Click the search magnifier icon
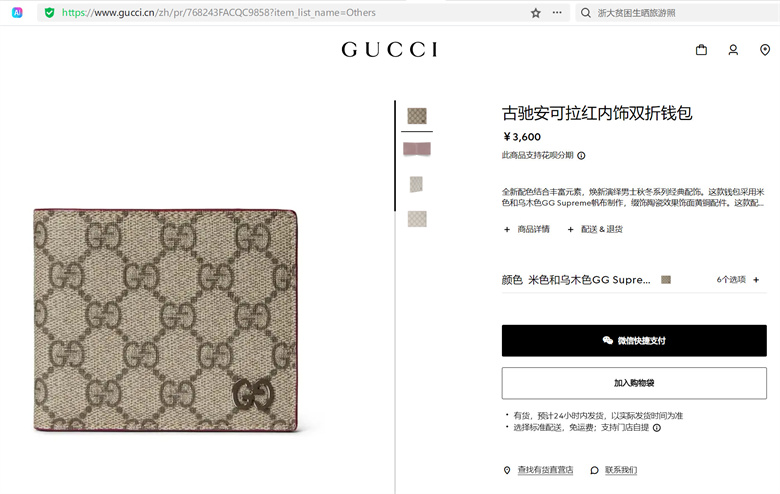This screenshot has width=780, height=494. tap(586, 12)
